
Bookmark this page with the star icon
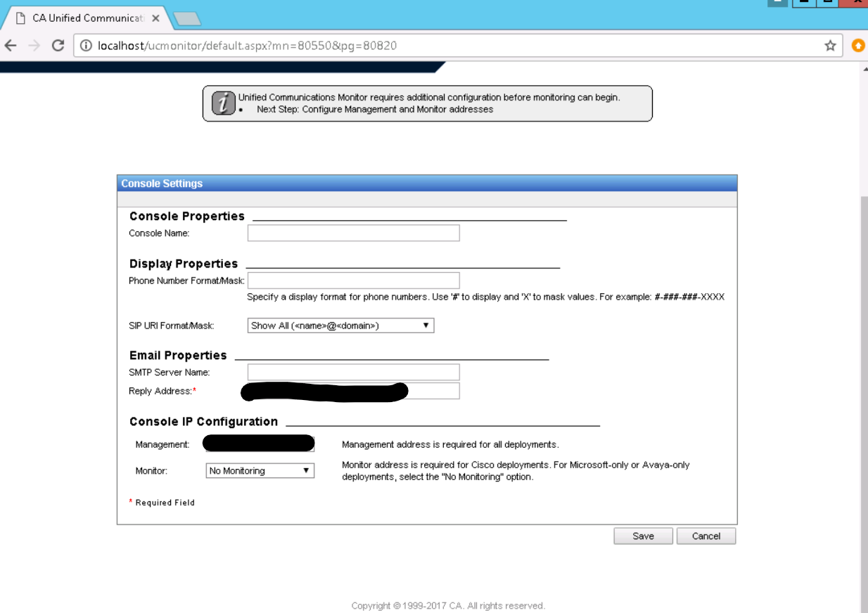830,46
